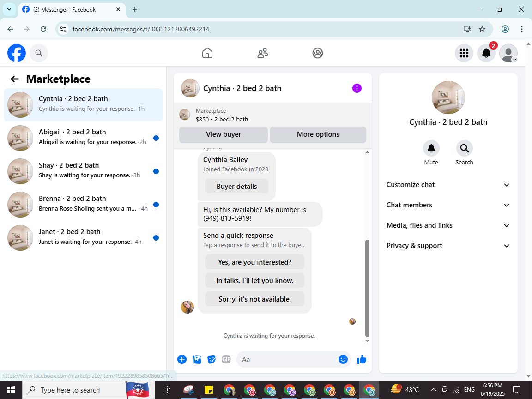Click the purple conversation information icon

pos(357,88)
